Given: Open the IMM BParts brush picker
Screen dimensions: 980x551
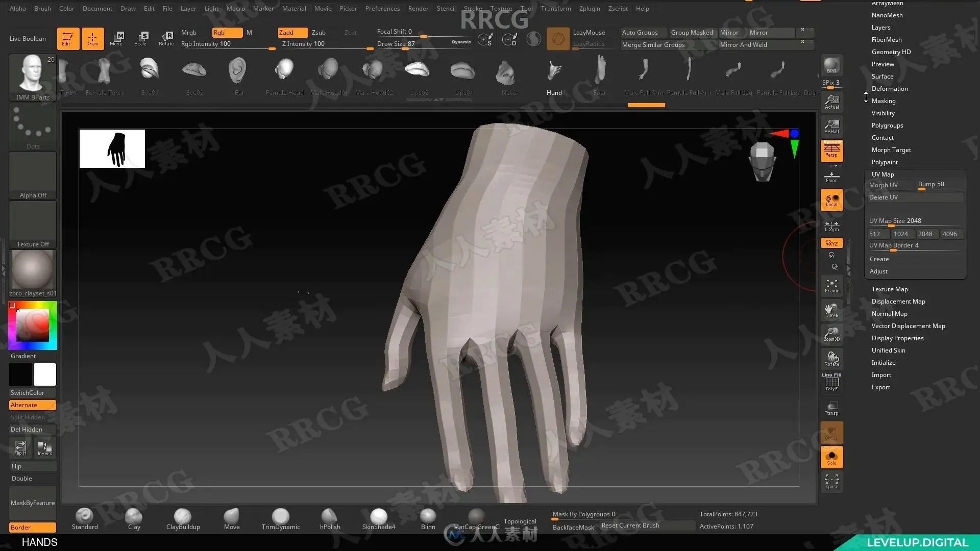Looking at the screenshot, I should click(x=33, y=78).
